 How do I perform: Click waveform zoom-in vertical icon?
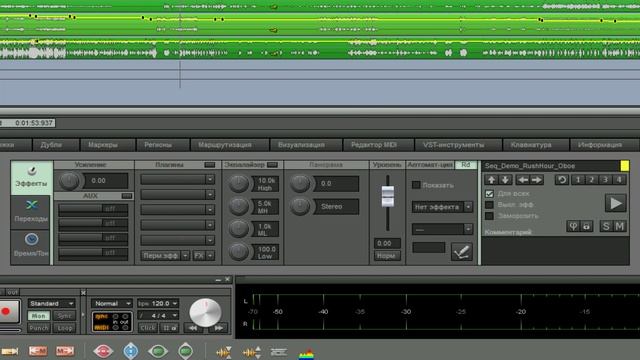click(224, 352)
